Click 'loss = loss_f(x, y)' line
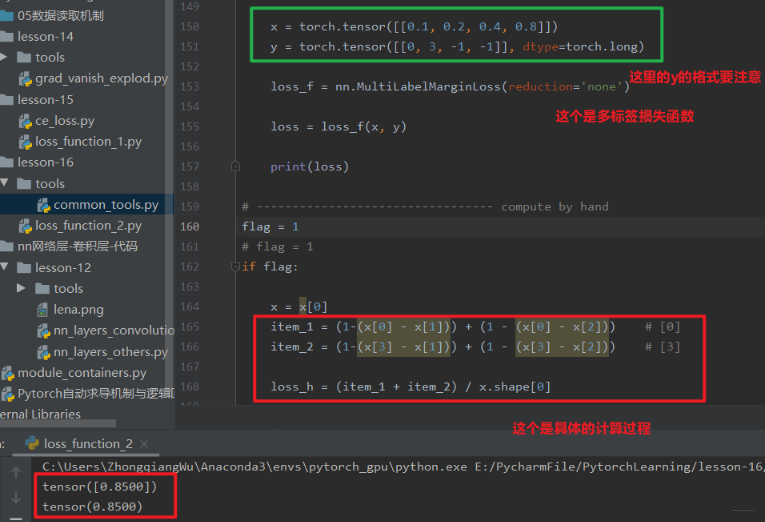The height and width of the screenshot is (522, 765). tap(339, 127)
